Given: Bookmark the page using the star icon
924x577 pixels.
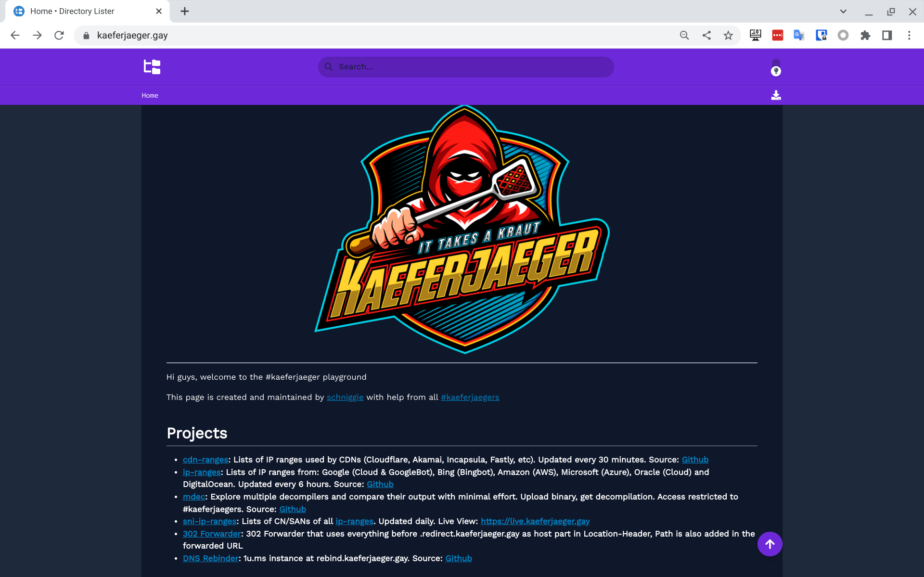Looking at the screenshot, I should coord(728,35).
